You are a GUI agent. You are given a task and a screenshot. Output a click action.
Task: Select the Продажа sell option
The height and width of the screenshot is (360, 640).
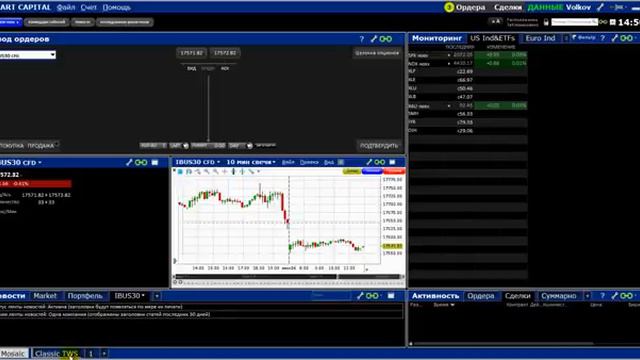click(x=41, y=145)
